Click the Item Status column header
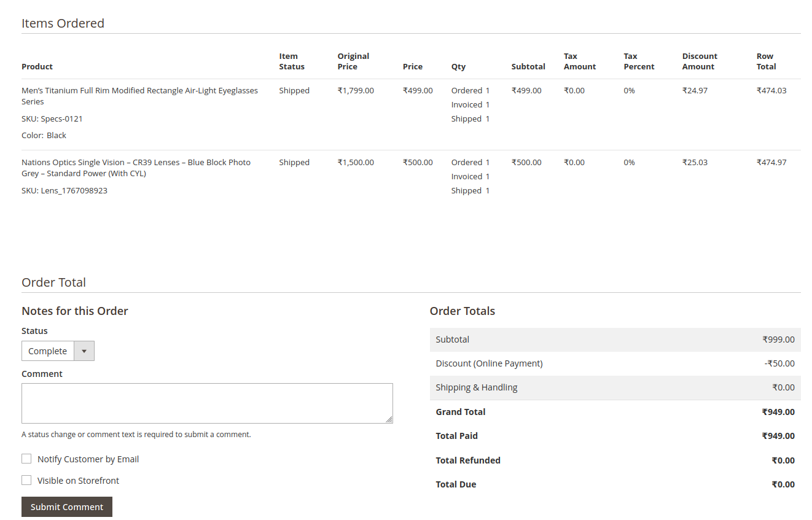The image size is (812, 520). [291, 61]
